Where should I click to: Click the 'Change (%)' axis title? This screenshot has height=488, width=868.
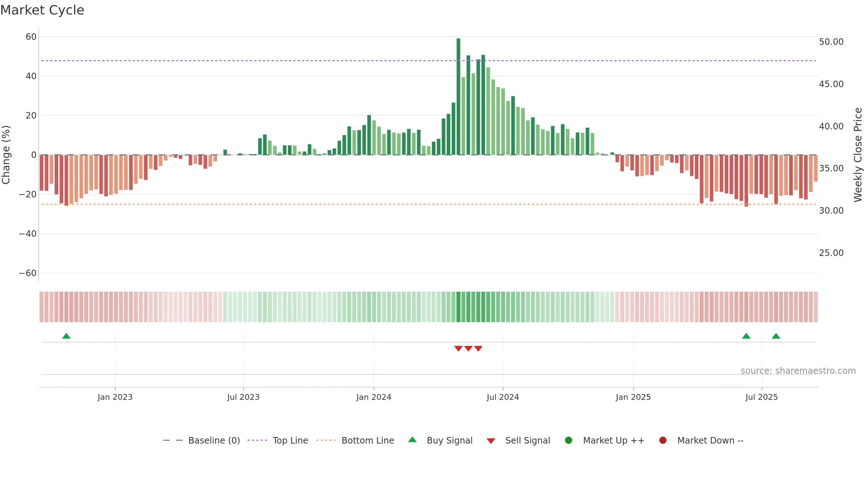click(6, 155)
